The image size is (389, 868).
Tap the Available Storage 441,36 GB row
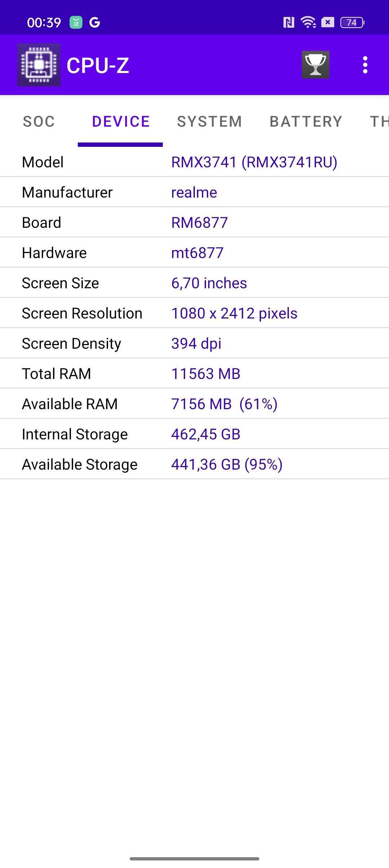click(x=194, y=464)
